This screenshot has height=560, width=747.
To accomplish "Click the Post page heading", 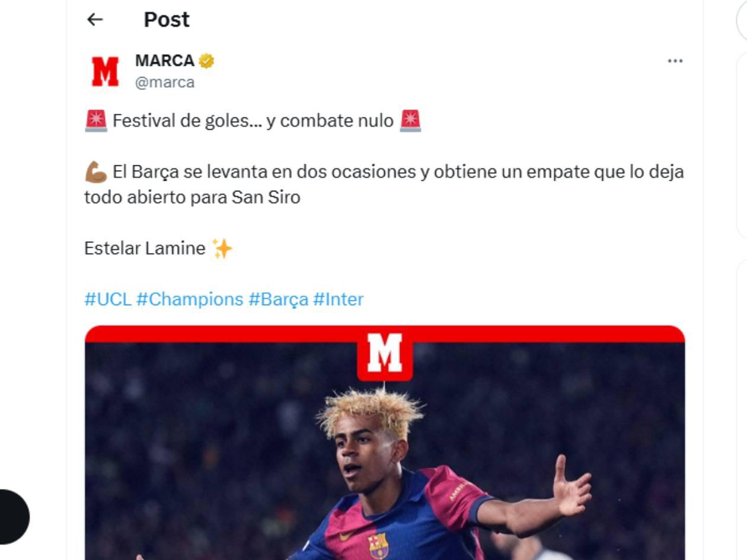I will click(x=167, y=20).
